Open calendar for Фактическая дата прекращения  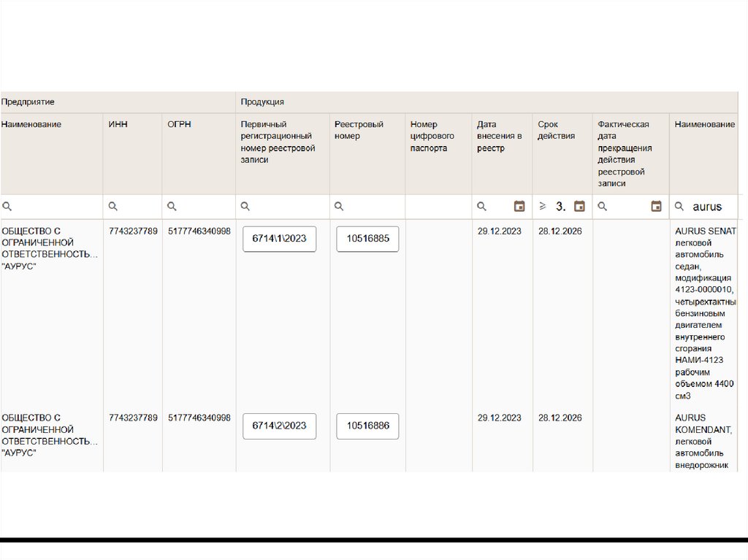point(657,206)
